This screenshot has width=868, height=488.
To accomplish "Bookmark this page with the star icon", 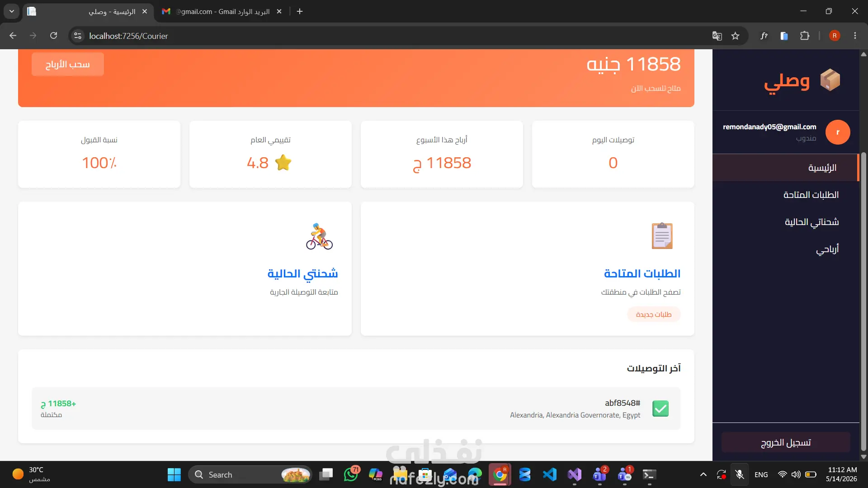I will pyautogui.click(x=736, y=36).
